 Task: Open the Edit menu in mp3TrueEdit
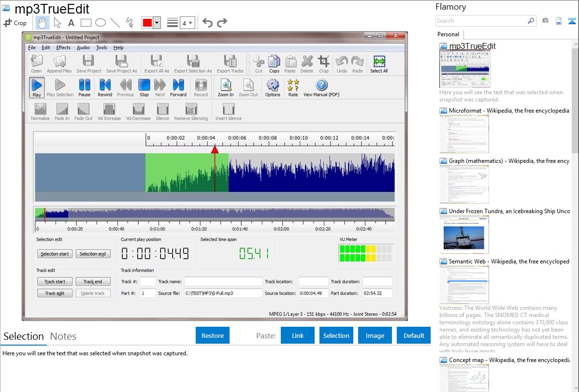tap(46, 48)
